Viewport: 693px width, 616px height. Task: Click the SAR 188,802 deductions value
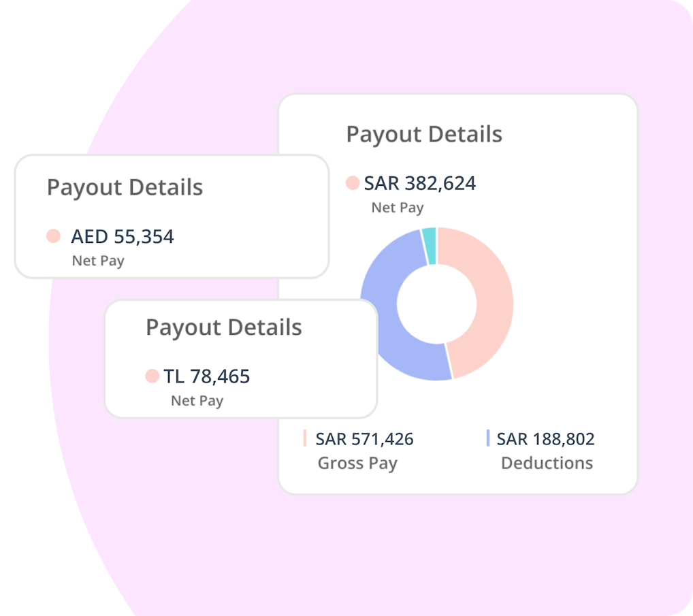click(x=545, y=439)
